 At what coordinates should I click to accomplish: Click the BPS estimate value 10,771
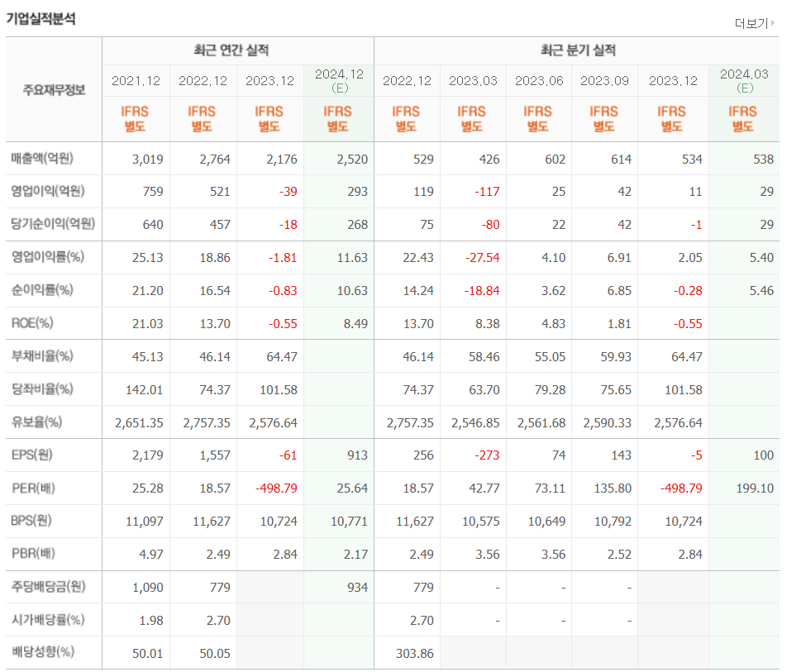349,522
